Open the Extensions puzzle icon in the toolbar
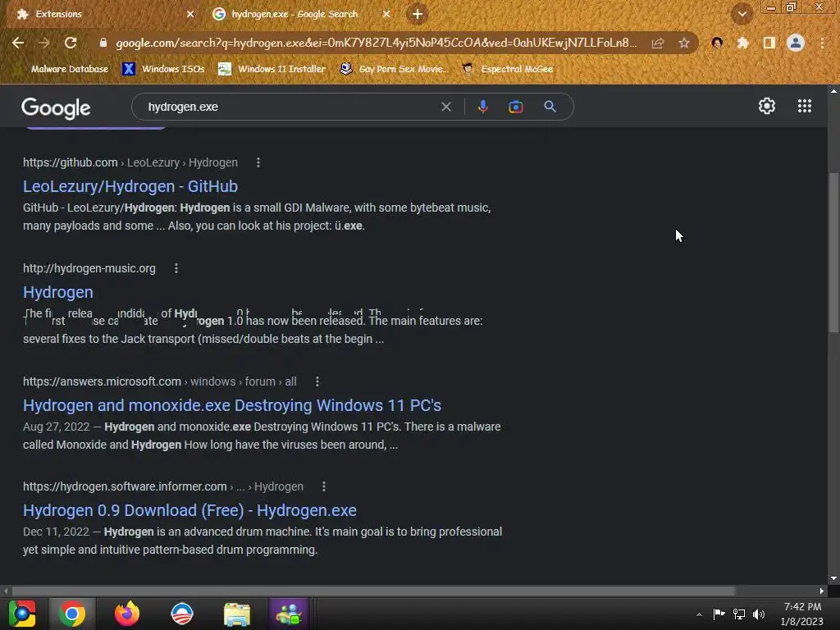The image size is (840, 630). 742,43
